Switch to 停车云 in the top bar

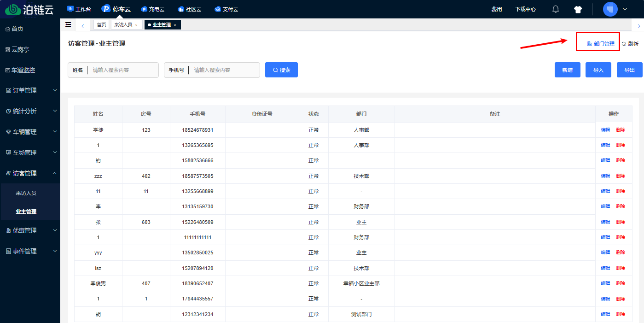coord(117,9)
